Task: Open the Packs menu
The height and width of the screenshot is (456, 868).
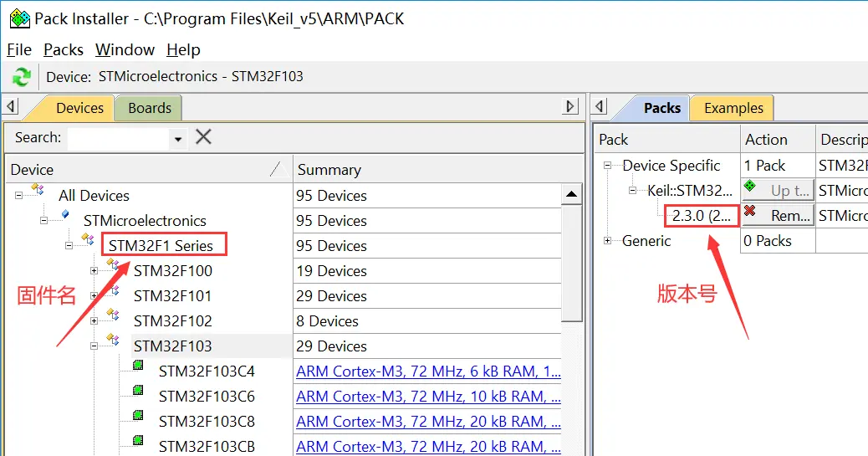Action: tap(63, 50)
